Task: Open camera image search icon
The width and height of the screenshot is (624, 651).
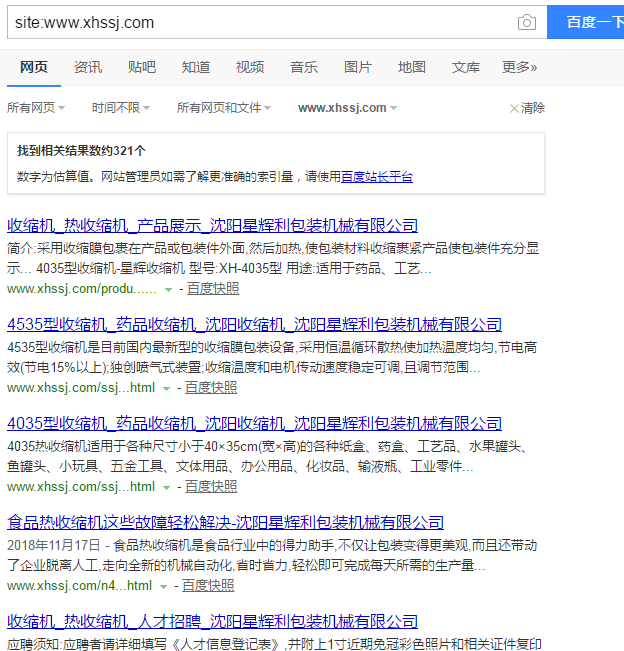Action: [x=526, y=22]
